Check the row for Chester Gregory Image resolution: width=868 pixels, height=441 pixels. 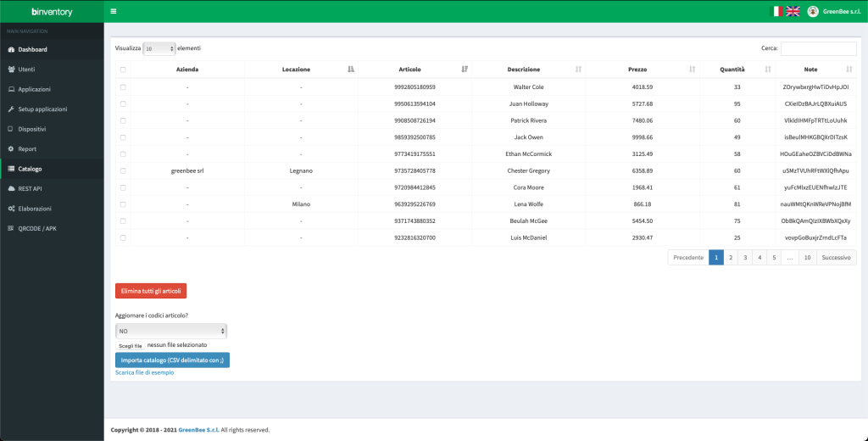[x=123, y=170]
